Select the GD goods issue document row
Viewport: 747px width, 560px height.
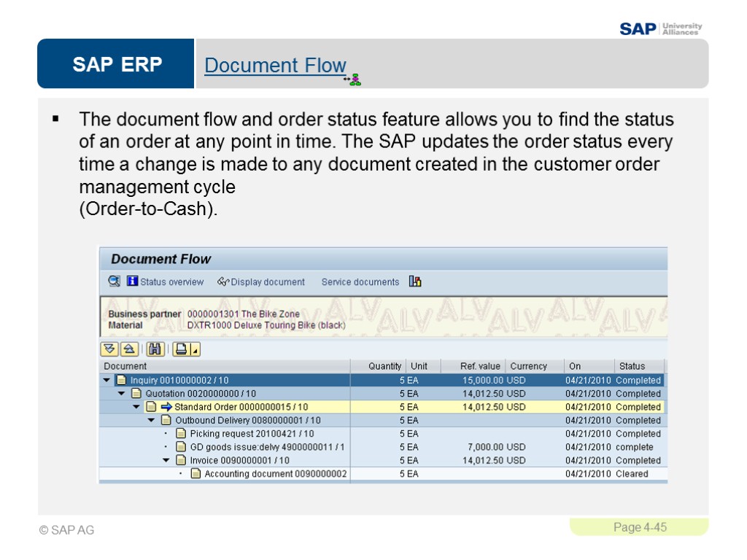(x=383, y=447)
